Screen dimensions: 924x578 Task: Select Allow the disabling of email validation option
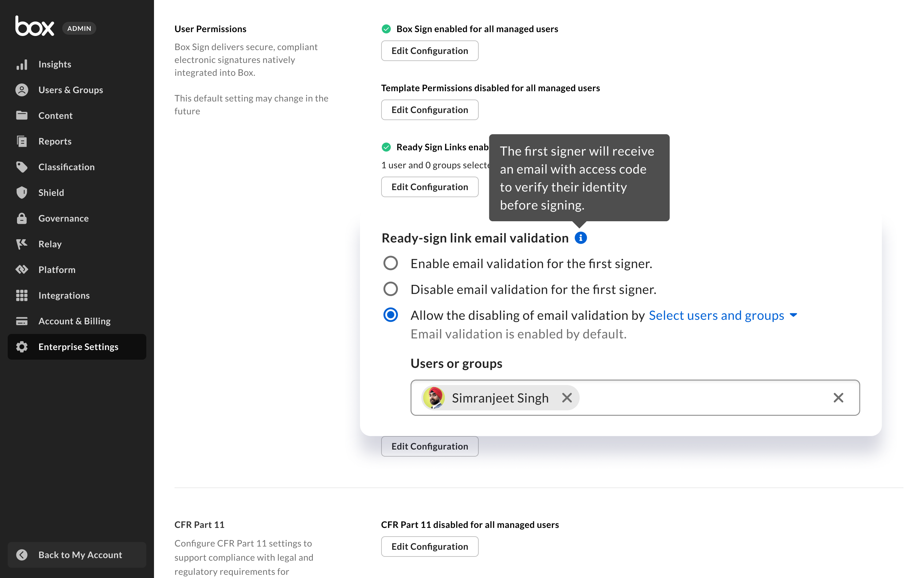(390, 315)
